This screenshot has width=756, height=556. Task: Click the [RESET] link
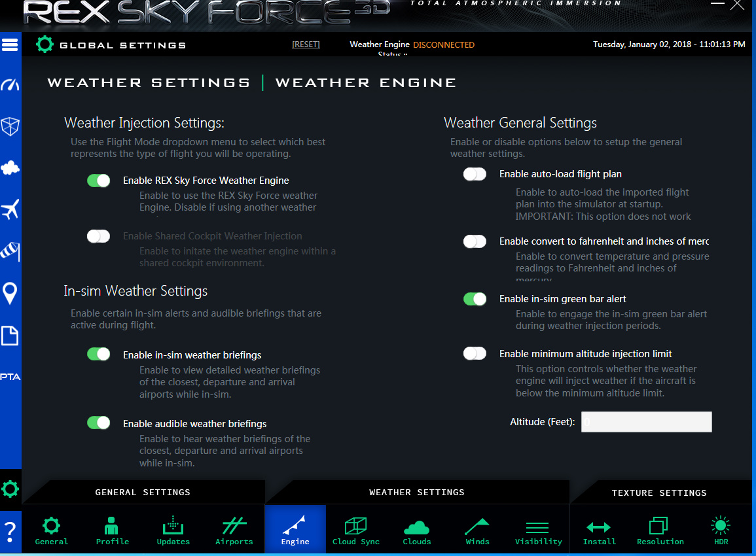306,44
